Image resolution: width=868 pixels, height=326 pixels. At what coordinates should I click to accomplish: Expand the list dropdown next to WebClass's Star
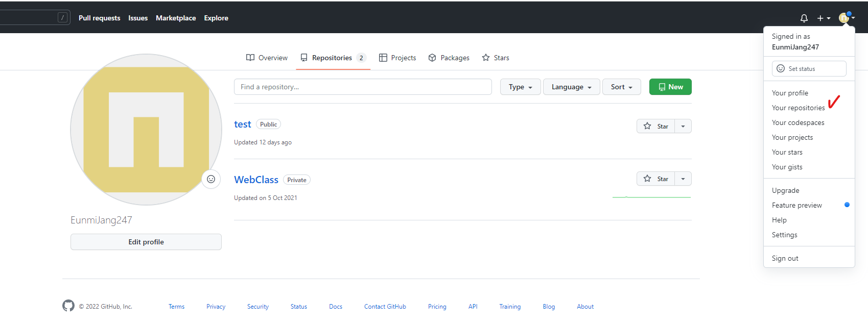683,179
